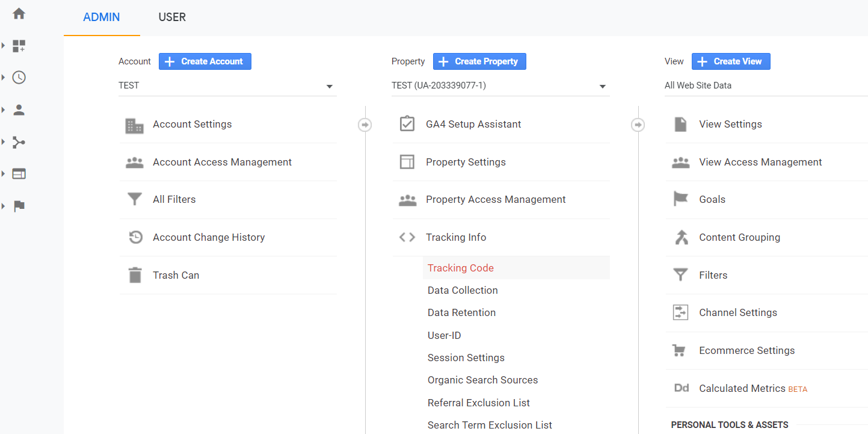Open the Customization dashboard icon

(19, 46)
